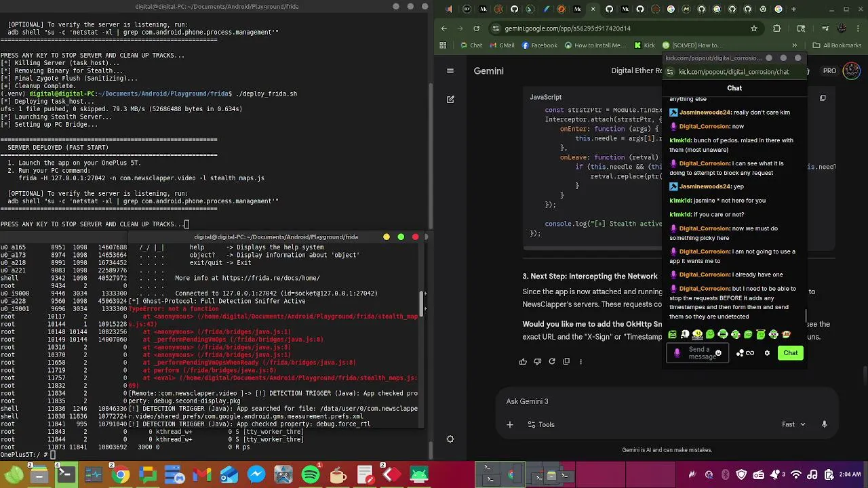Open Chrome extensions puzzle icon

point(777,28)
